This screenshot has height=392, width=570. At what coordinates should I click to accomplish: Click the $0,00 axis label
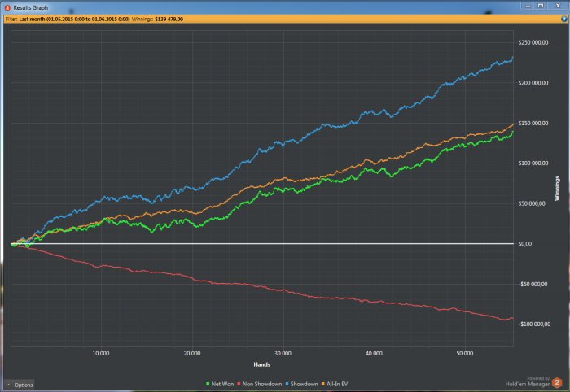pos(525,243)
